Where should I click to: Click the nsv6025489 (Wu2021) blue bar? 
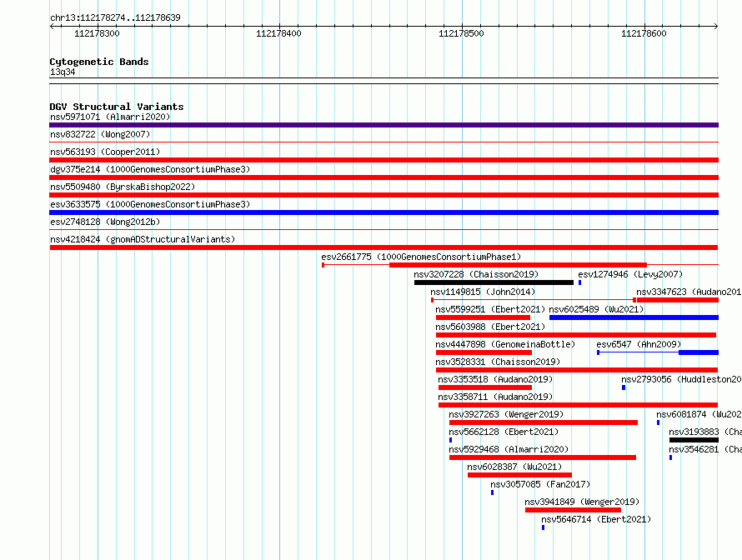tap(634, 317)
